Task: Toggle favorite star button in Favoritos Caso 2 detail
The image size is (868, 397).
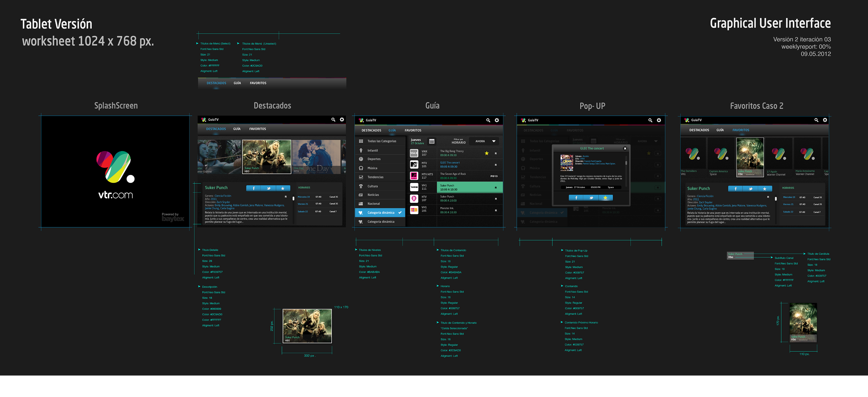Action: [x=765, y=189]
